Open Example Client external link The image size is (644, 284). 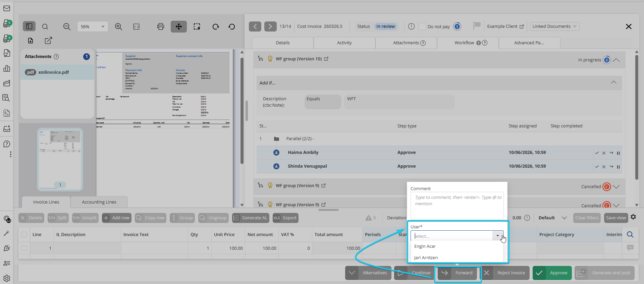522,26
